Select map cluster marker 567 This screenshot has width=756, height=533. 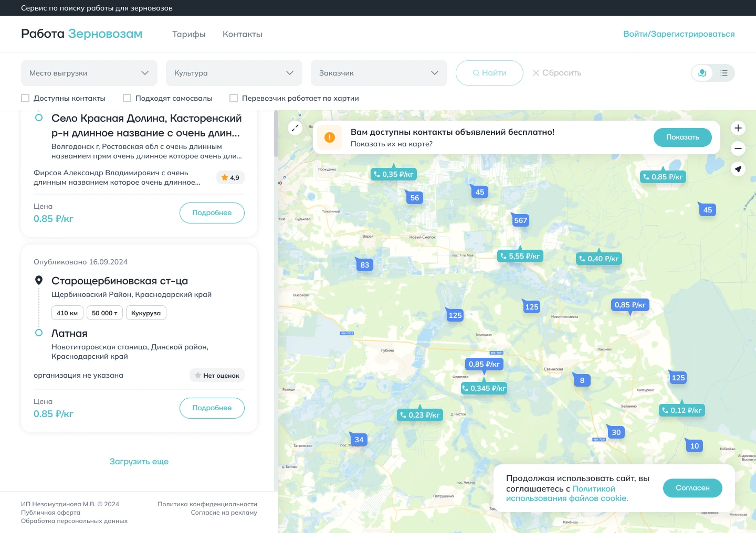521,220
